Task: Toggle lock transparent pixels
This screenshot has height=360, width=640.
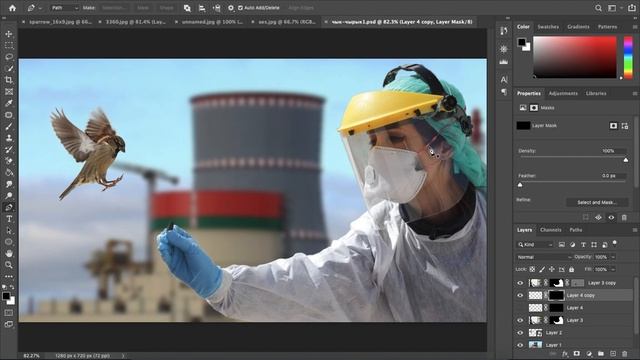Action: 532,269
